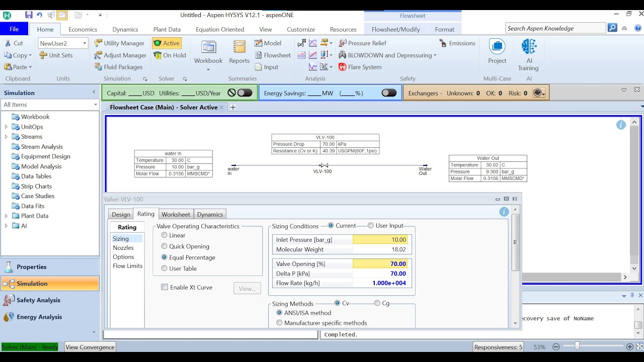Open the Energy Analysis environment

(x=50, y=317)
